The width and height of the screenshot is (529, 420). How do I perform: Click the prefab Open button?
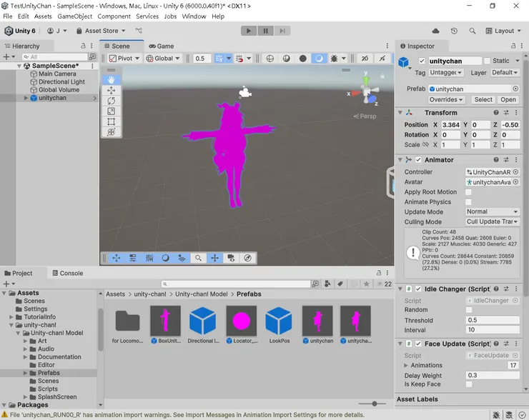point(508,99)
